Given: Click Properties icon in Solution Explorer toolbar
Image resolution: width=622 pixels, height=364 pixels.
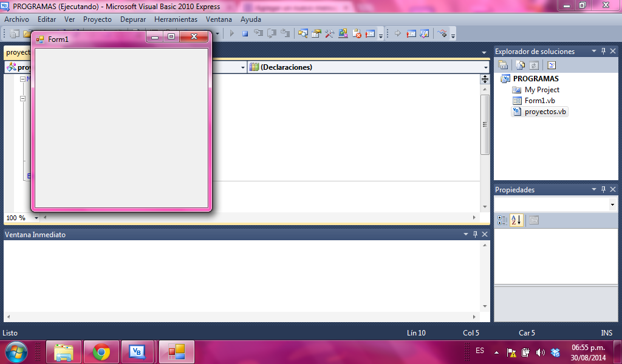Looking at the screenshot, I should tap(503, 65).
